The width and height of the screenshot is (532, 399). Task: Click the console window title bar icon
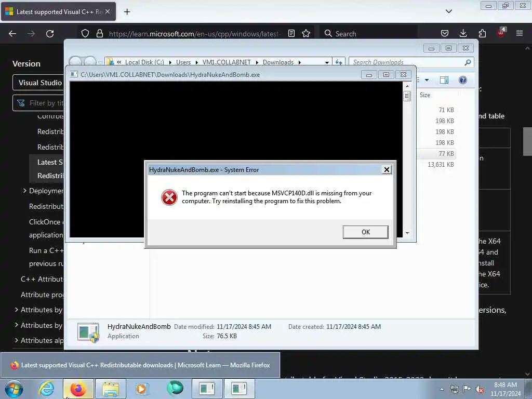point(74,75)
